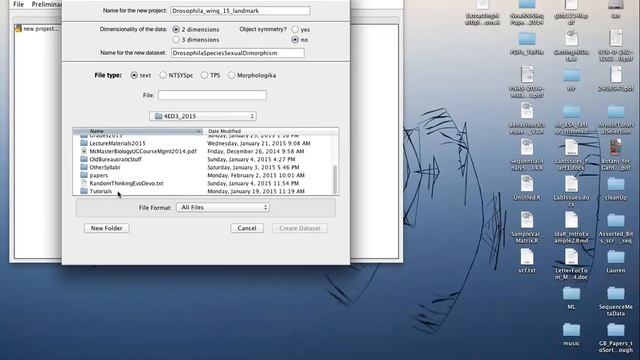
Task: Select the RandomThinkingEvoDevo.txt file name
Action: [x=126, y=183]
